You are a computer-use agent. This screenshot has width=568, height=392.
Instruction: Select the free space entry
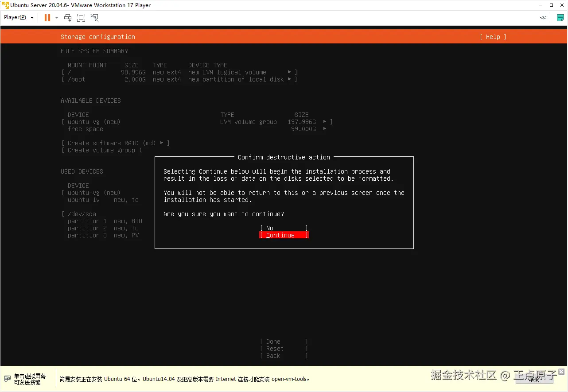point(86,129)
